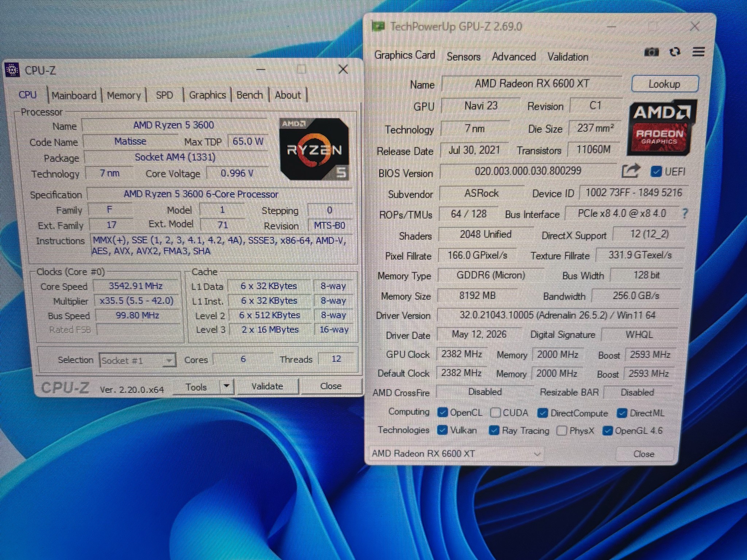Click the Memory Size value 8192 MB
Image resolution: width=747 pixels, height=560 pixels.
477,295
